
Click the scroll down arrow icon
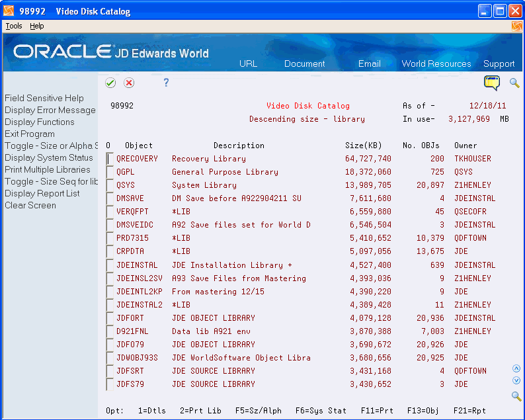[x=516, y=380]
